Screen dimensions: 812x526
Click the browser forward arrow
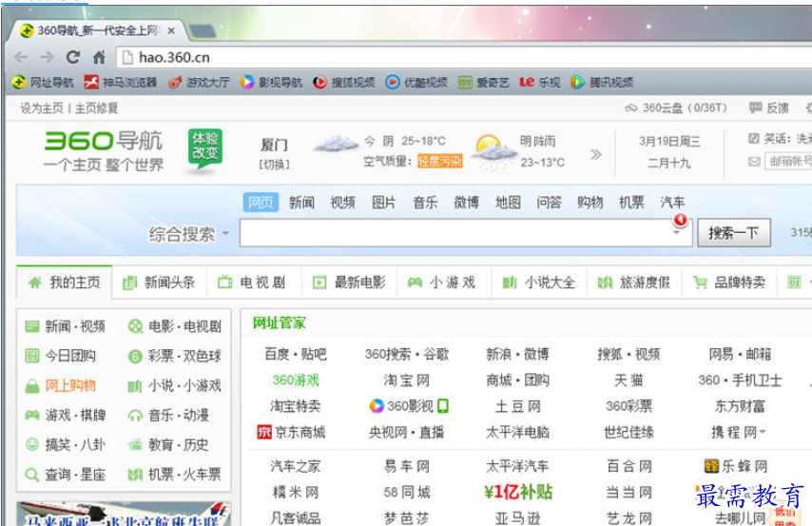click(x=47, y=57)
